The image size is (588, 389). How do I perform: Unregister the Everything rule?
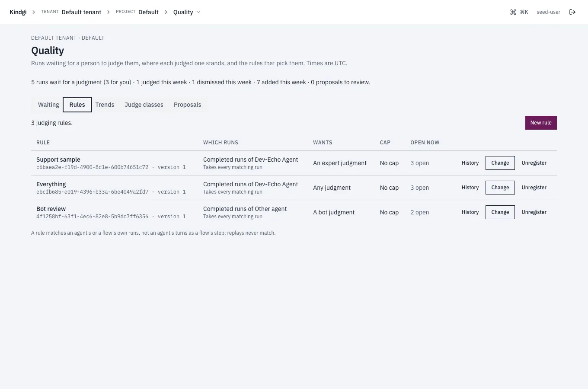[x=534, y=188]
